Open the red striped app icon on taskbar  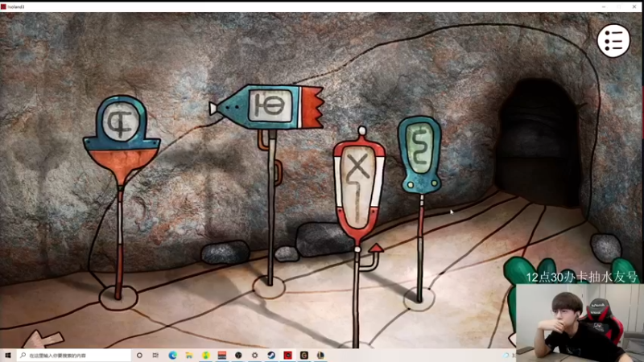(222, 355)
